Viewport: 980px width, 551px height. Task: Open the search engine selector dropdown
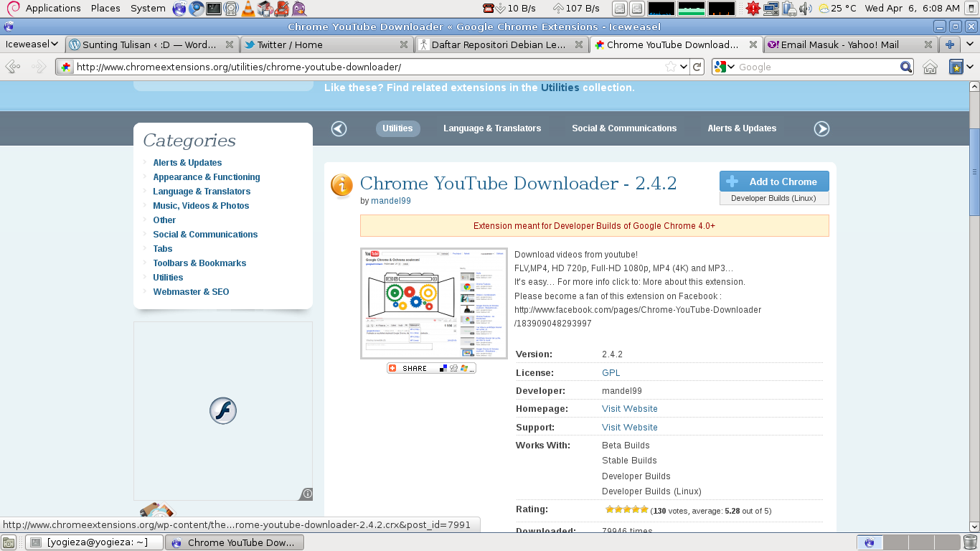[x=725, y=67]
